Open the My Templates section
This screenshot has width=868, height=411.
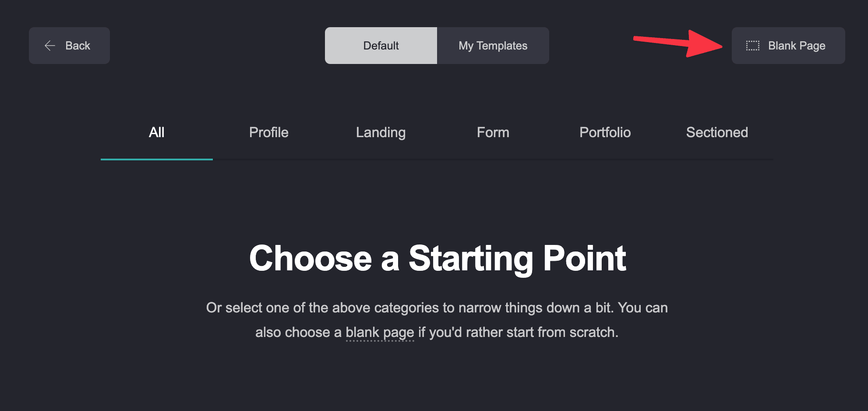(493, 45)
